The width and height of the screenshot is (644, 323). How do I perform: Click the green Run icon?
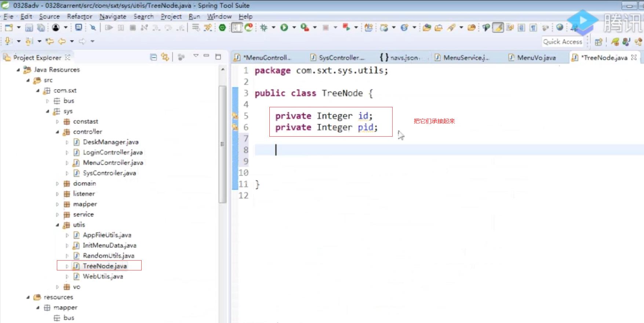(284, 28)
